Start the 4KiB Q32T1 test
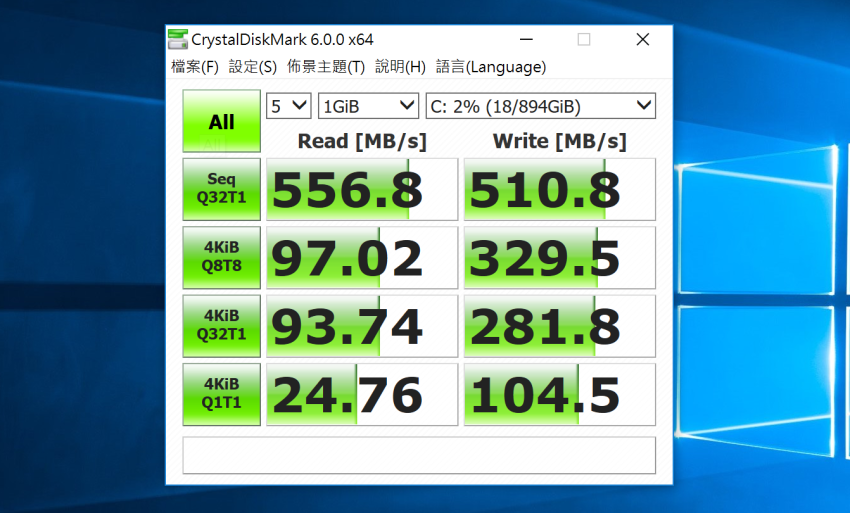 [222, 326]
